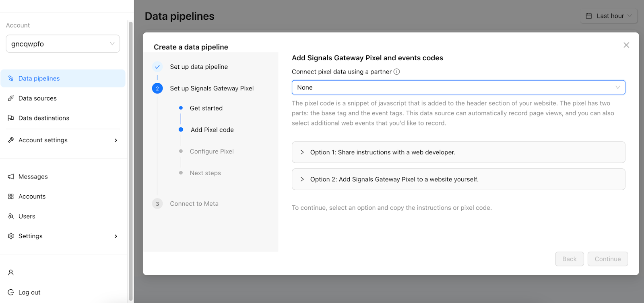Open the partner dropdown showing None
The image size is (644, 303).
pos(458,87)
